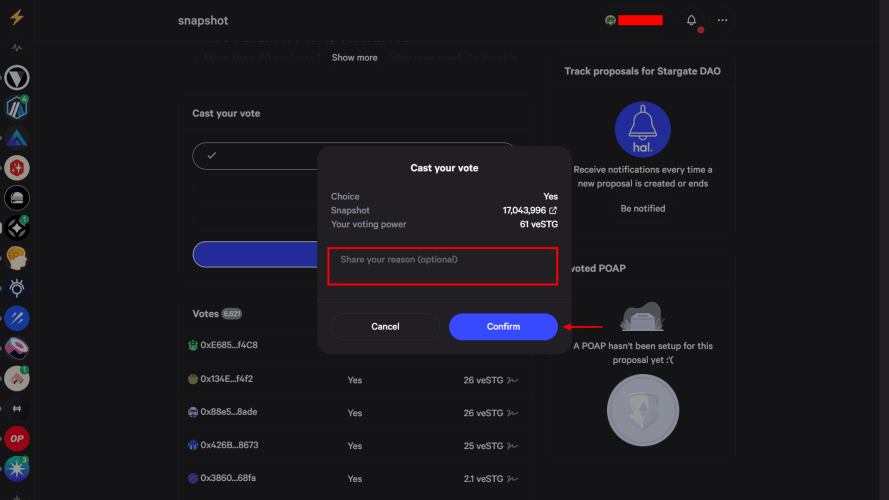Open the blue circle with white slashes icon

point(17,318)
